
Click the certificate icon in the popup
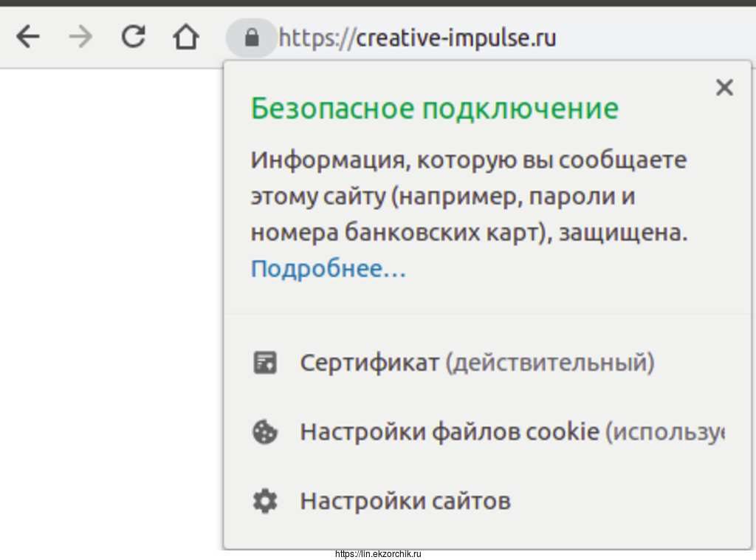click(265, 363)
